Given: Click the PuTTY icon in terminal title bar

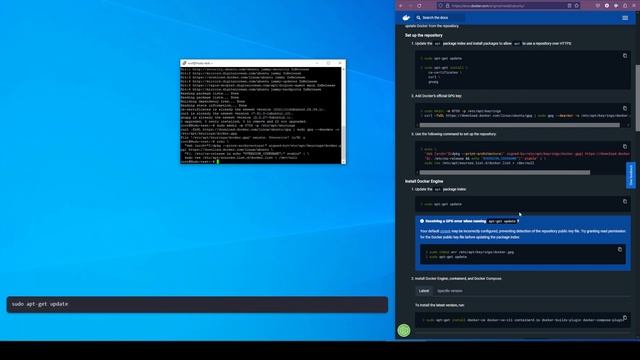Looking at the screenshot, I should 184,63.
